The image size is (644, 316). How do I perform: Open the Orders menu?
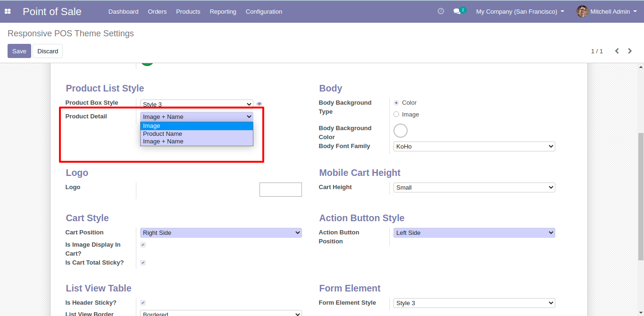click(x=157, y=11)
